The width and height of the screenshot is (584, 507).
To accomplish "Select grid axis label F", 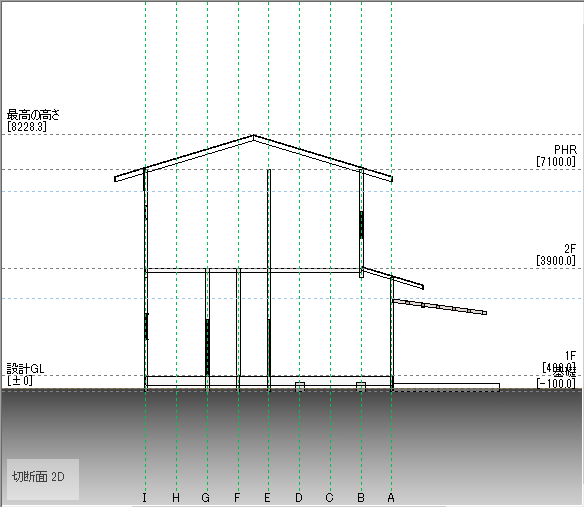I will (x=237, y=498).
